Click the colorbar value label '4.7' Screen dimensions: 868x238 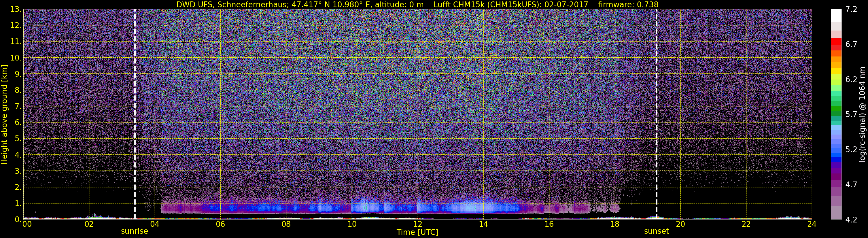click(851, 184)
